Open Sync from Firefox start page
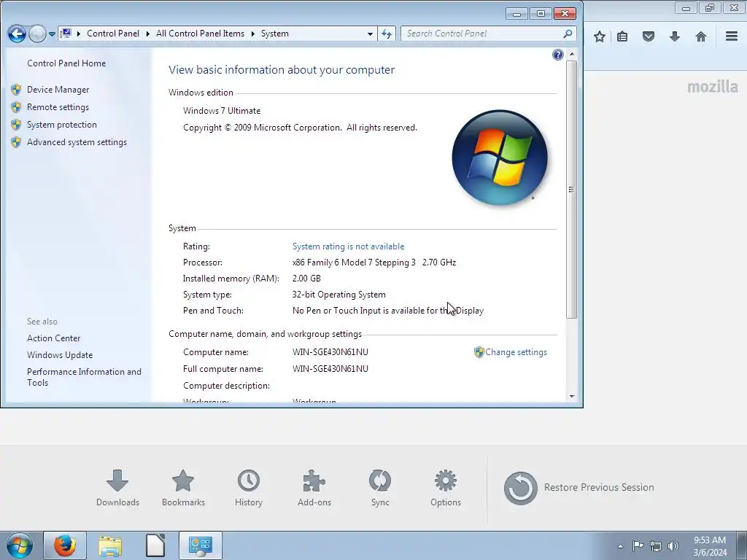747x560 pixels. coord(380,488)
